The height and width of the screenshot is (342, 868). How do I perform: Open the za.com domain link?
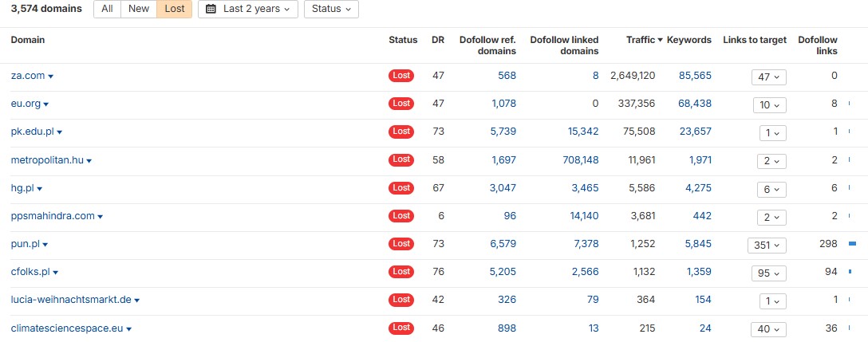(28, 76)
